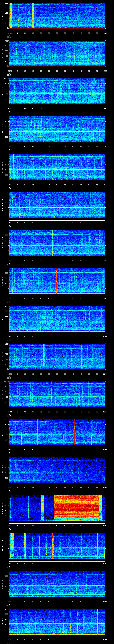Select red line near 16 s in 9:11:00 panel
Screen dimensions: 114x644
point(34,394)
